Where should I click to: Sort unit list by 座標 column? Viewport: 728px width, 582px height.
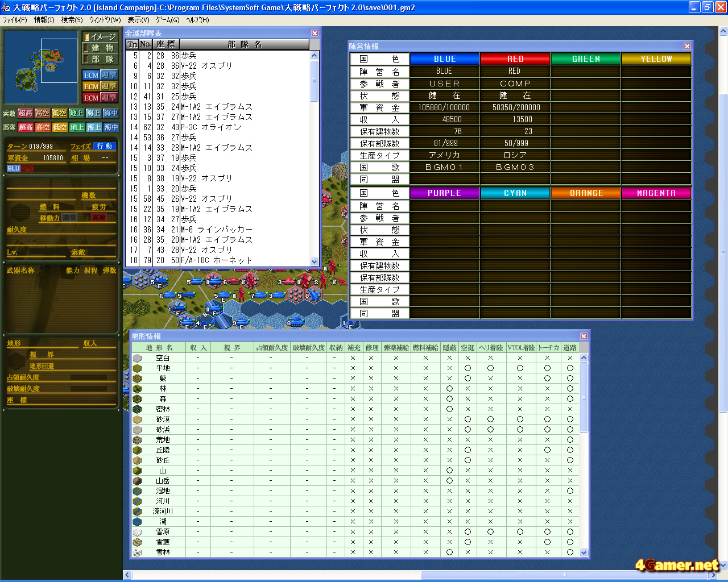click(x=166, y=44)
